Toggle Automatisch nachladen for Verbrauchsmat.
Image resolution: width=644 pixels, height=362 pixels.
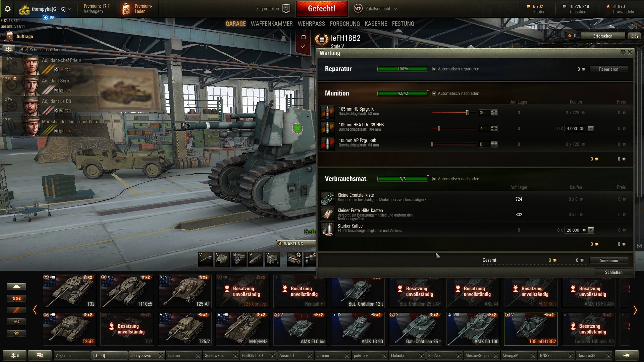pos(434,179)
